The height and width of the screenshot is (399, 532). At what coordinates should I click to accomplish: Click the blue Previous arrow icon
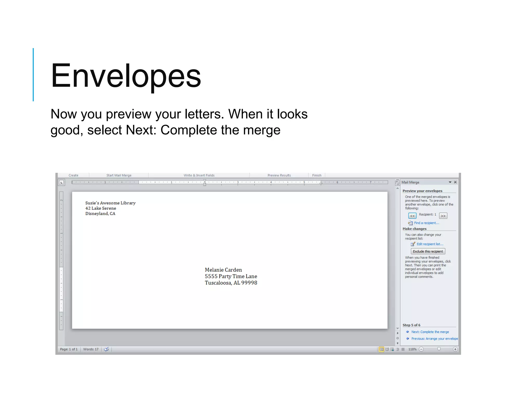point(408,338)
